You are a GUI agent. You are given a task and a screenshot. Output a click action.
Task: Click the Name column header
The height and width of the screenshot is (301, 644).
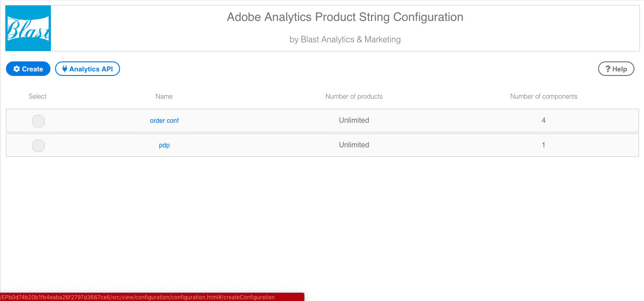164,96
